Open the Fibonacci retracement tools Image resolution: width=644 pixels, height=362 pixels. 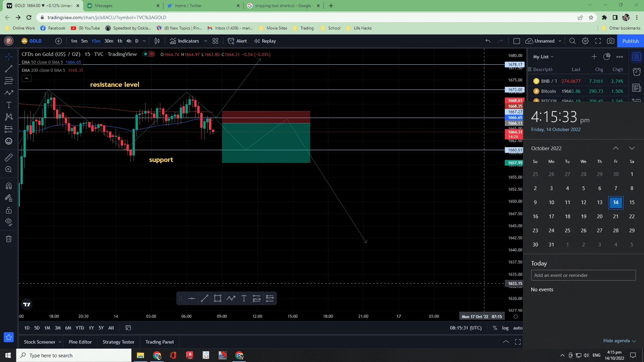coord(9,81)
